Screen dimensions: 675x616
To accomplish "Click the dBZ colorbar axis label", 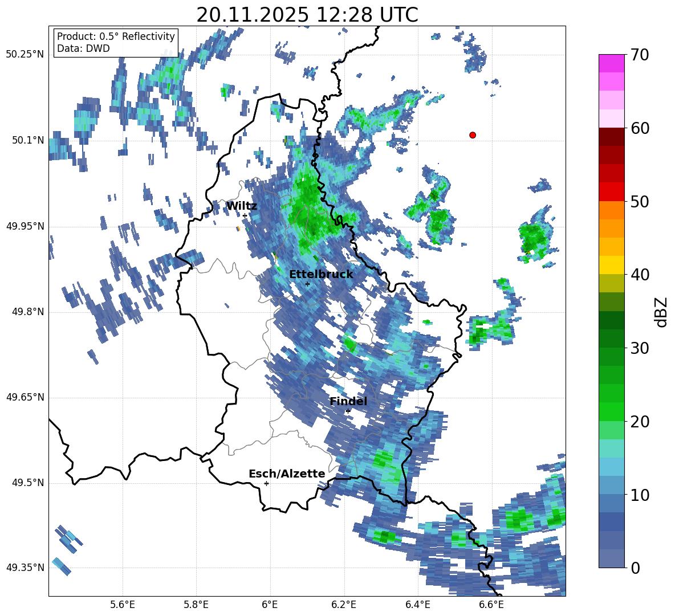I will coord(662,312).
